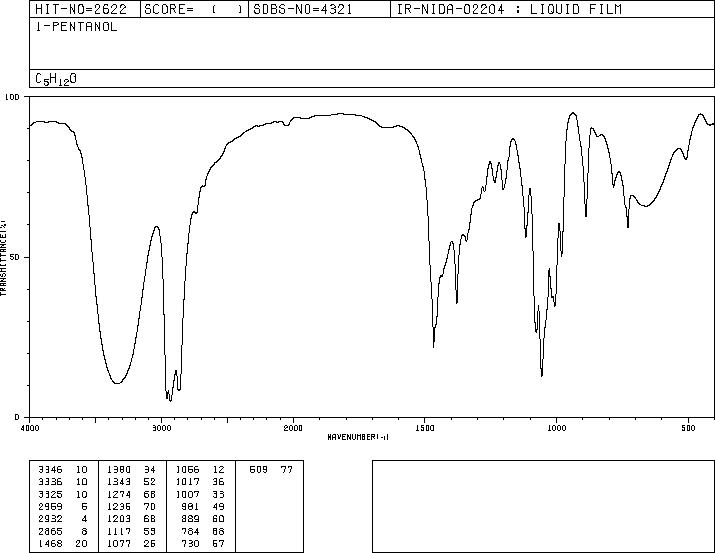The height and width of the screenshot is (553, 715).
Task: Click the 1000 wavenumber axis label
Action: [556, 428]
